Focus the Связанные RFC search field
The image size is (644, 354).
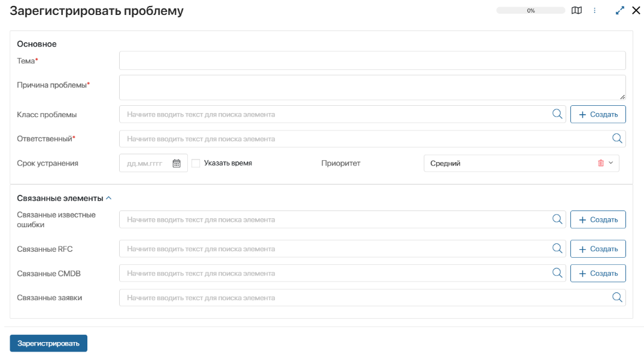(x=342, y=249)
